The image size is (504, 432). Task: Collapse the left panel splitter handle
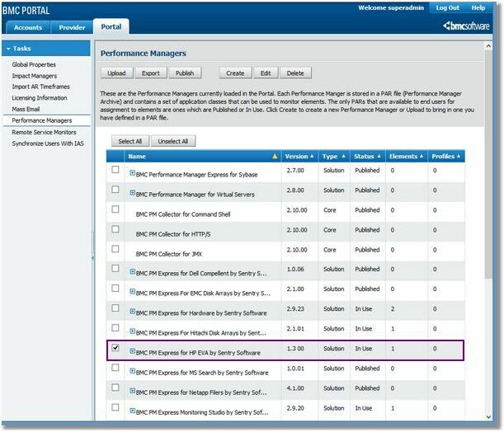[92, 257]
